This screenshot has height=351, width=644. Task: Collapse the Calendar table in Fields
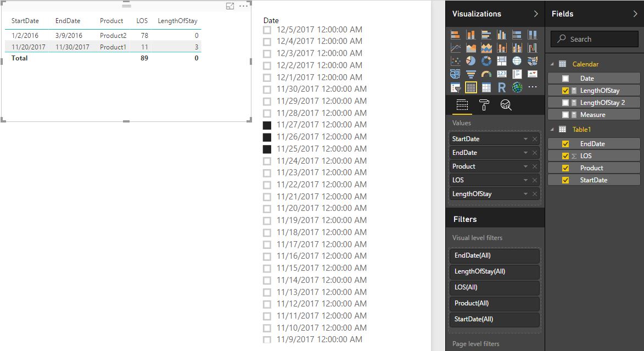(x=552, y=64)
